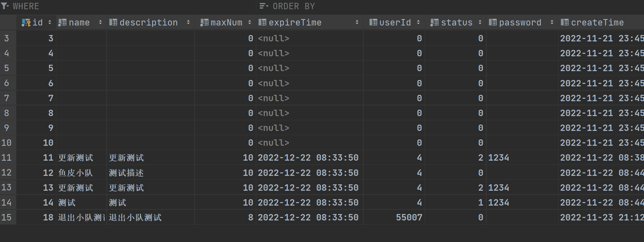Viewport: 644px width, 242px height.
Task: Select row number 15 in the gutter
Action: pyautogui.click(x=7, y=218)
